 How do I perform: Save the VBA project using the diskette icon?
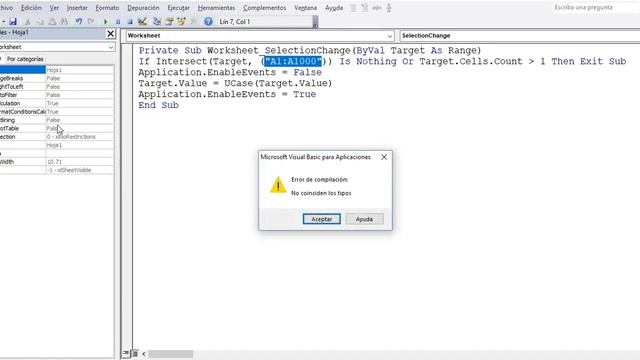(x=13, y=22)
